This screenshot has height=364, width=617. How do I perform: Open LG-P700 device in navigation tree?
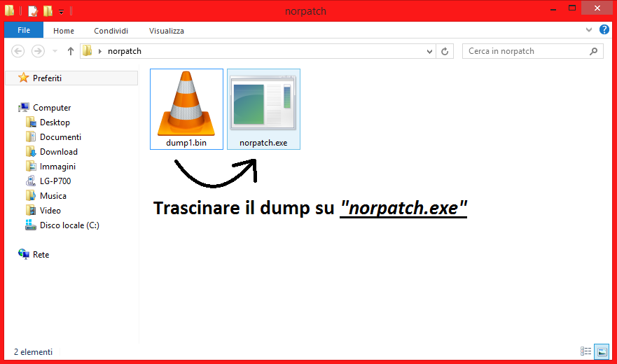click(x=55, y=181)
